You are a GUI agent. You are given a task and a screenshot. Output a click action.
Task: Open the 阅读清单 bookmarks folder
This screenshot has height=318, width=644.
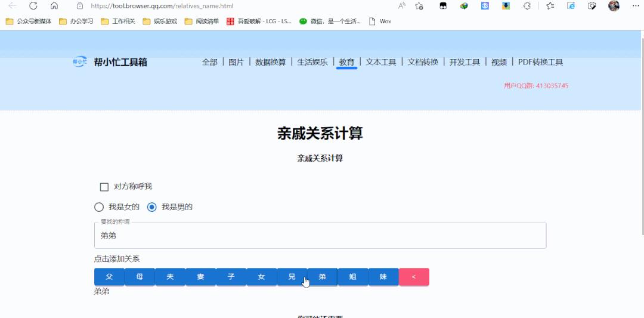[x=202, y=21]
